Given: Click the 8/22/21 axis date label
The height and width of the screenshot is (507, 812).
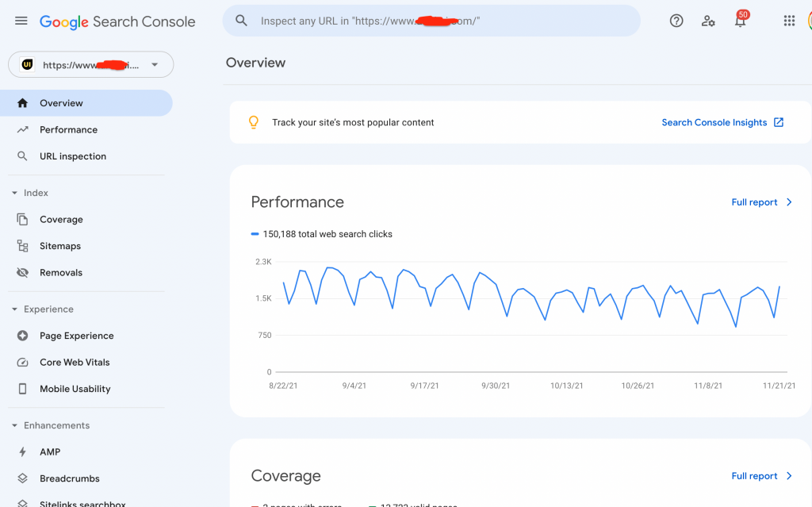Looking at the screenshot, I should [283, 386].
